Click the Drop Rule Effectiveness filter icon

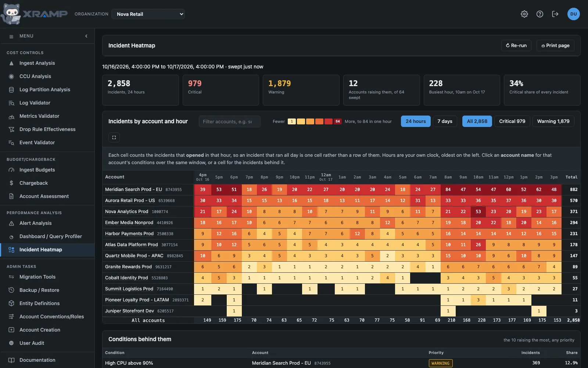point(11,130)
